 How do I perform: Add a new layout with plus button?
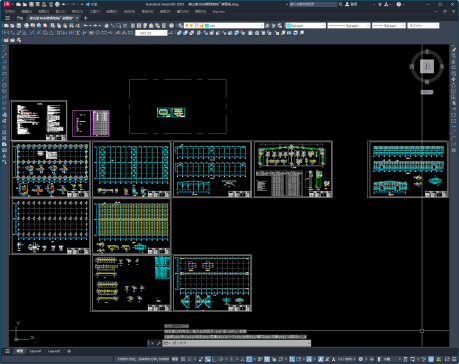[69, 351]
